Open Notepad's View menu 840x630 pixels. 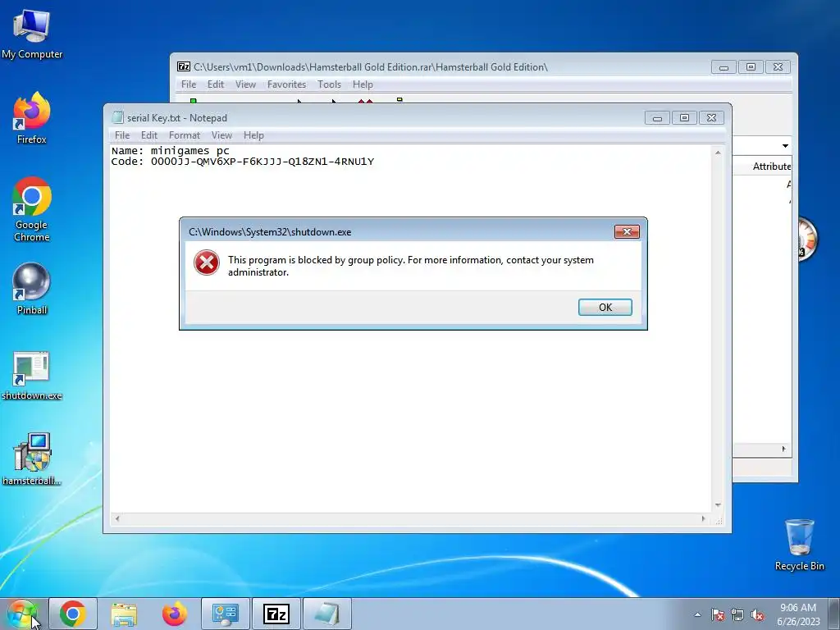221,135
